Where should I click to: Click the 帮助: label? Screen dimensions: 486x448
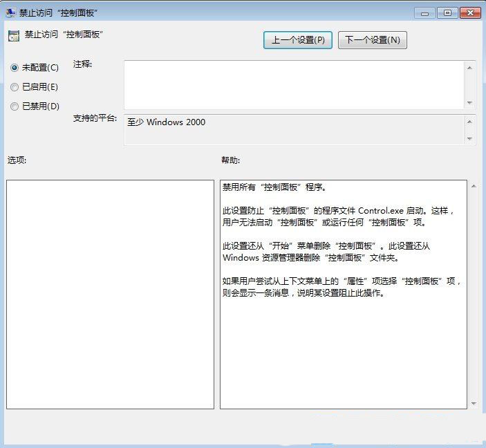tap(231, 160)
